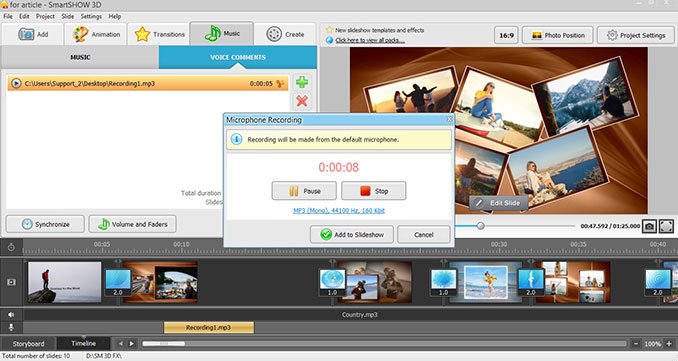This screenshot has width=678, height=361.
Task: Open the Edit menu
Action: point(24,16)
